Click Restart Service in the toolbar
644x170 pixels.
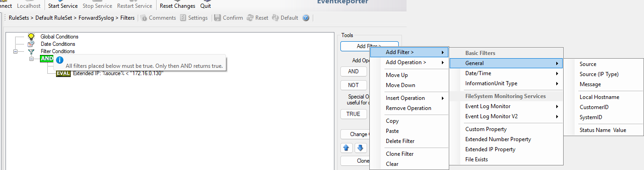coord(135,6)
